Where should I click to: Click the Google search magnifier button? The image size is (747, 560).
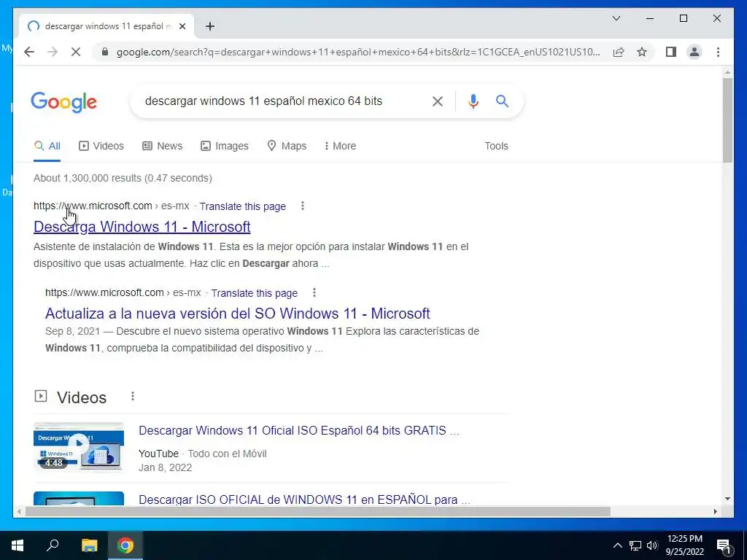point(502,101)
